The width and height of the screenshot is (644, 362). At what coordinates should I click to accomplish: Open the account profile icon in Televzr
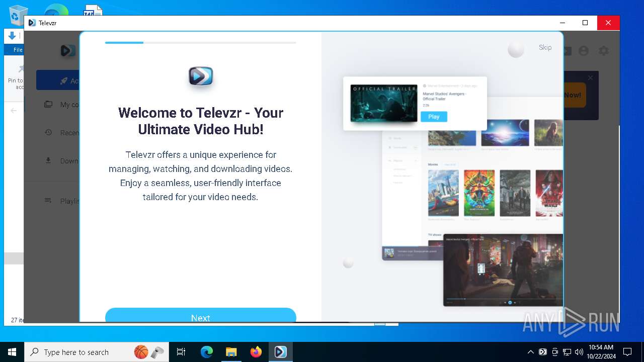584,51
